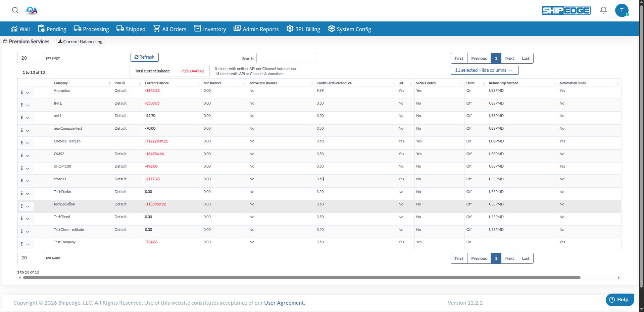Click the Shipedge logo
This screenshot has width=644, height=312.
(566, 10)
